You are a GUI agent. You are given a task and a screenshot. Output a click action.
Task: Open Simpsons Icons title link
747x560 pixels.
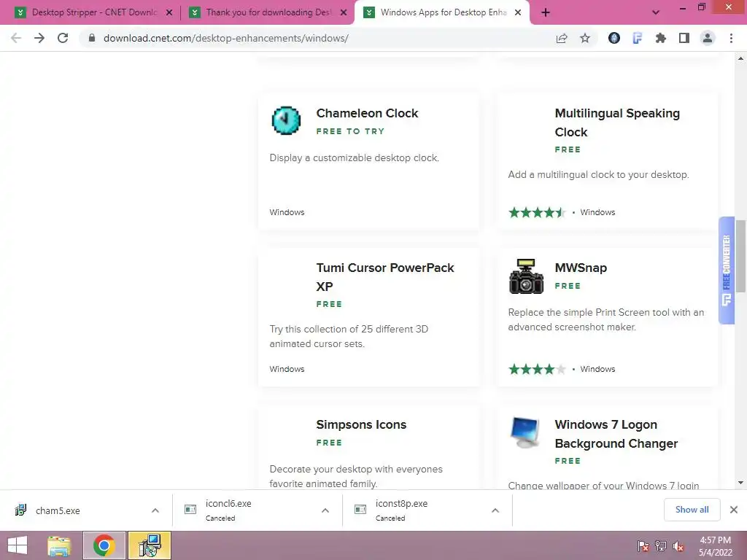click(361, 424)
